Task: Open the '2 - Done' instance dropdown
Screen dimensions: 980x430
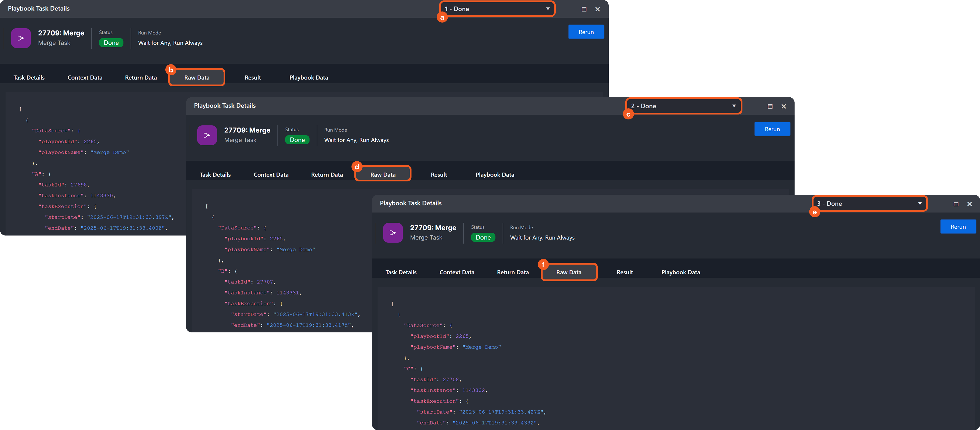Action: click(x=683, y=106)
